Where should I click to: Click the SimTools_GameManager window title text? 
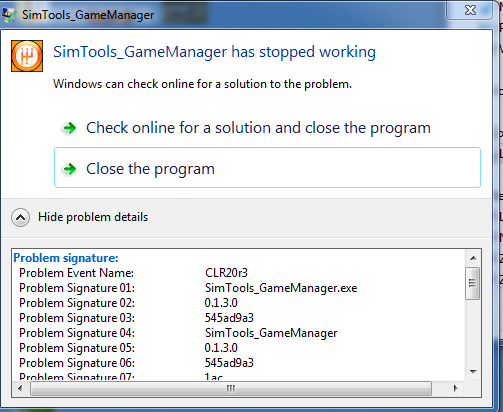[88, 15]
